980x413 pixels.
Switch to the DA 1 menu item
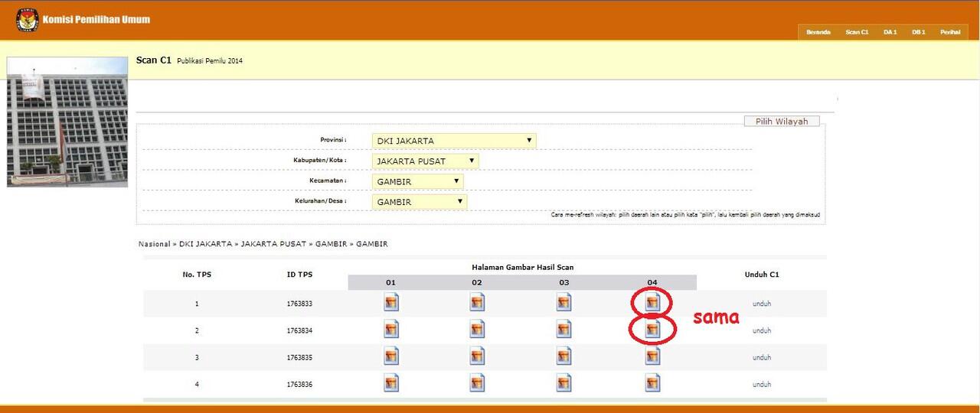pyautogui.click(x=890, y=32)
